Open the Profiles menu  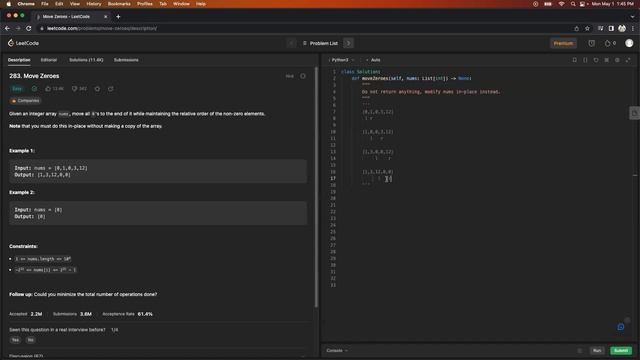click(144, 4)
